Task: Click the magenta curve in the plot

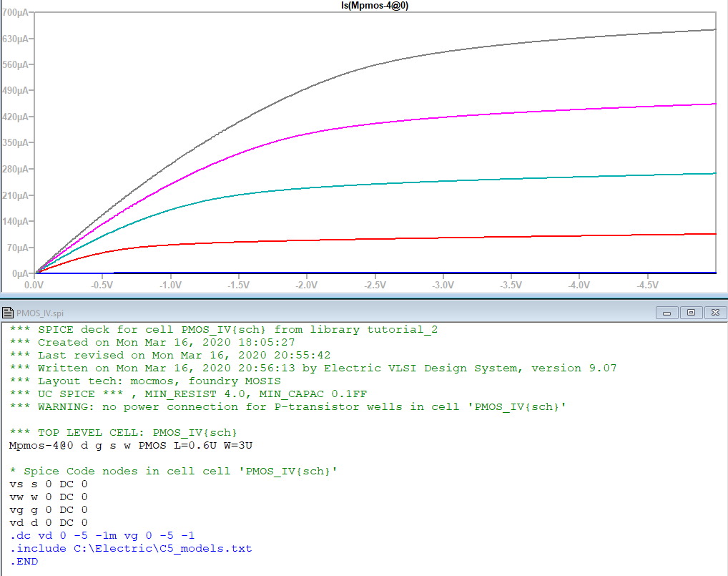Action: click(x=501, y=111)
